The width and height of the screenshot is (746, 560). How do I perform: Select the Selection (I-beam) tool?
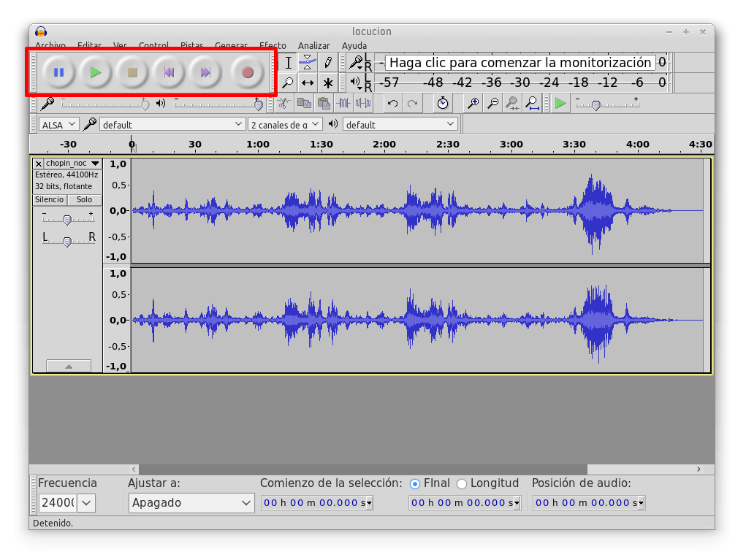(x=289, y=62)
